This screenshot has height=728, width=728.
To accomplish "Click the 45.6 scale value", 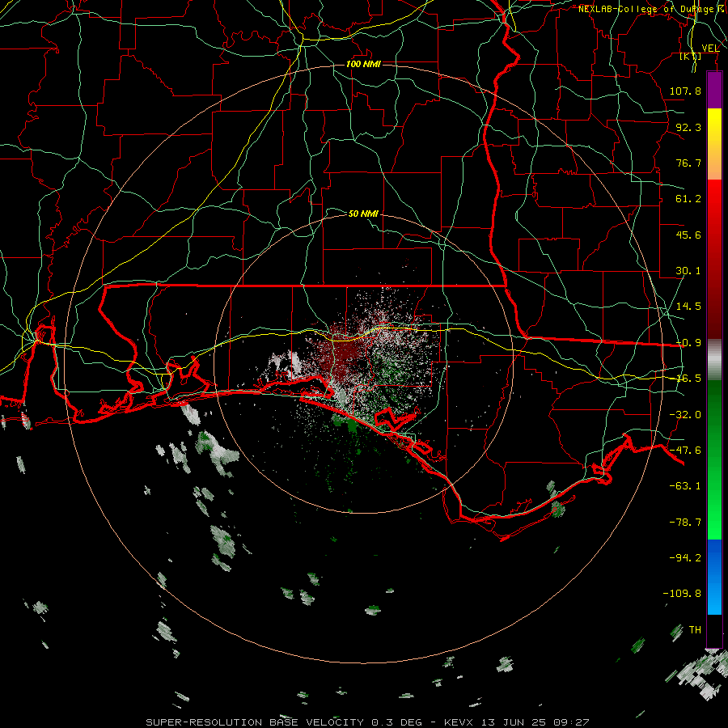I will pos(688,235).
